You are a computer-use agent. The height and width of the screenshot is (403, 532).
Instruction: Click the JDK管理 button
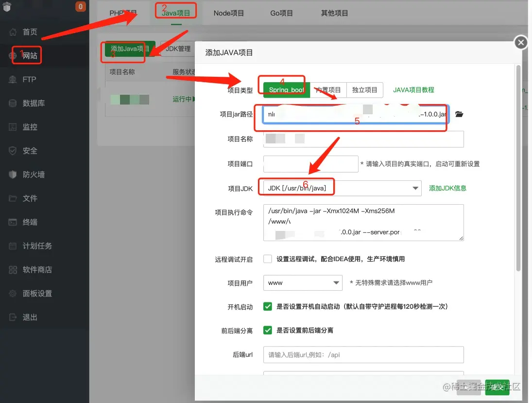(x=178, y=49)
